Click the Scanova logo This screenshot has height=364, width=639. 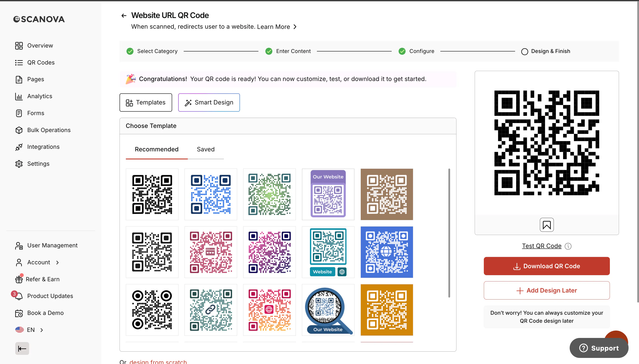pyautogui.click(x=39, y=19)
